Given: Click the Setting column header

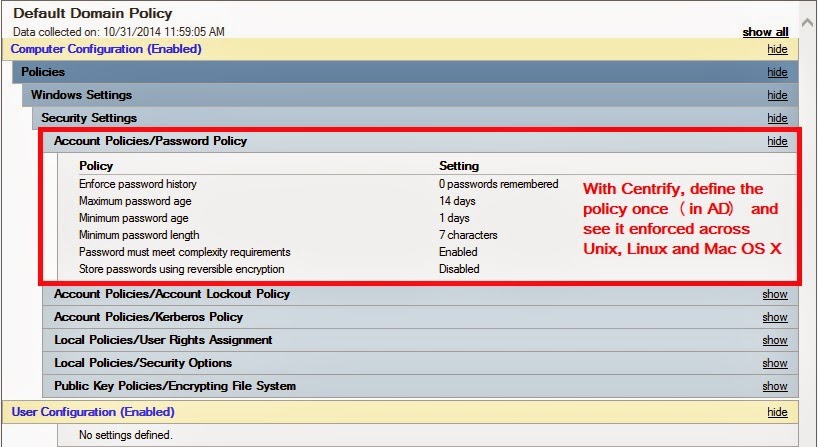Looking at the screenshot, I should click(459, 166).
